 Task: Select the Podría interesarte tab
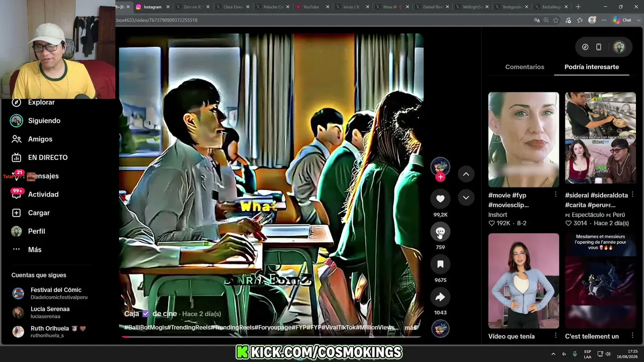pos(592,67)
